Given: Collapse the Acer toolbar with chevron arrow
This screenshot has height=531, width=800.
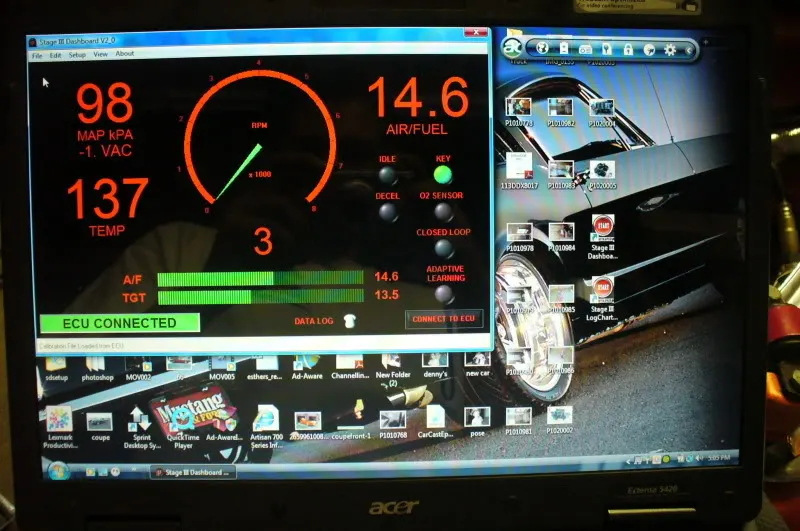Looking at the screenshot, I should [x=688, y=50].
